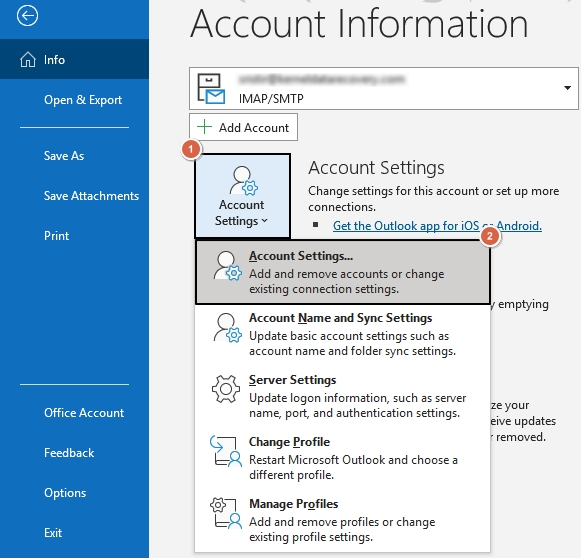Open Print in the sidebar
The height and width of the screenshot is (558, 581).
point(74,236)
